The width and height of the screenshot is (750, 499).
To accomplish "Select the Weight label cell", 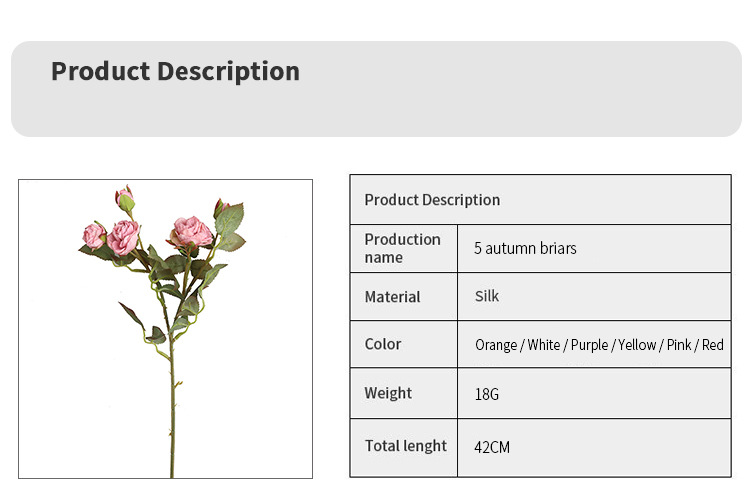I will (388, 393).
